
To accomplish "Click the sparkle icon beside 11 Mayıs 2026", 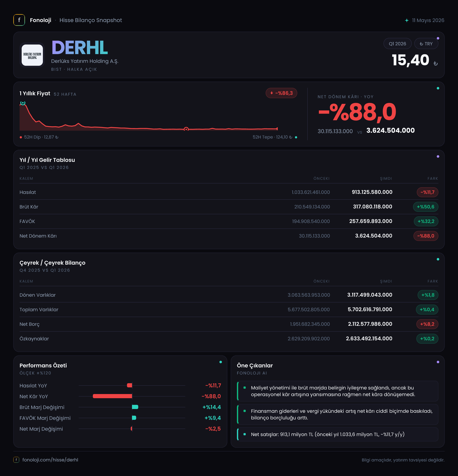I will coord(407,20).
